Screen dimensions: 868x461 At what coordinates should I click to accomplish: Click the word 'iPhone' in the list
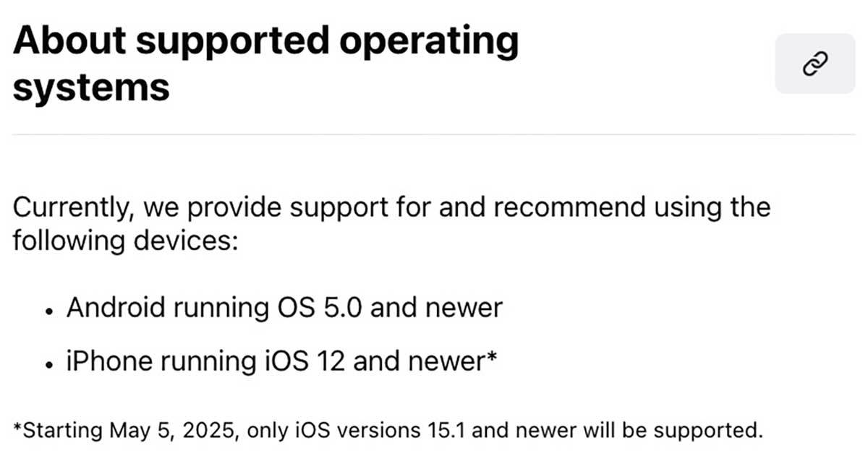tap(109, 361)
